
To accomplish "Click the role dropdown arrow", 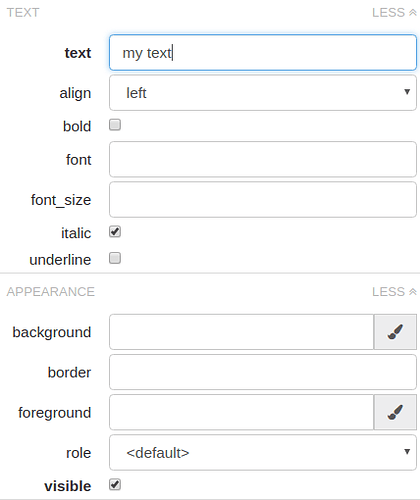I will (x=407, y=452).
